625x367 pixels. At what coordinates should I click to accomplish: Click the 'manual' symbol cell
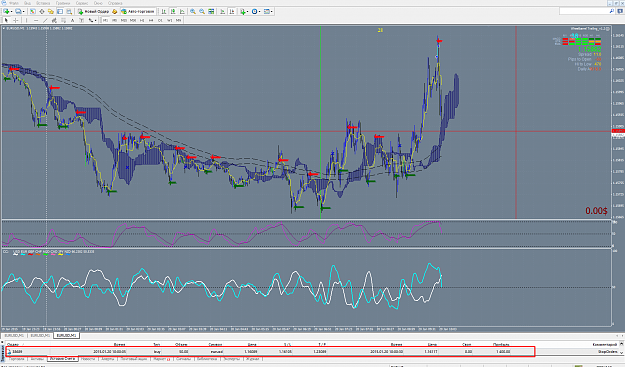tap(216, 351)
